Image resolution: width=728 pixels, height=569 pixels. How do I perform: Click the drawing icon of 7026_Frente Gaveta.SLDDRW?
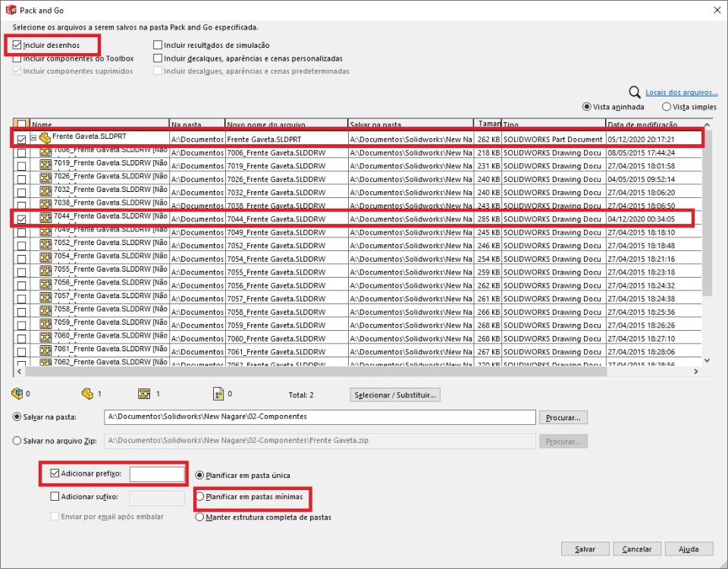45,178
